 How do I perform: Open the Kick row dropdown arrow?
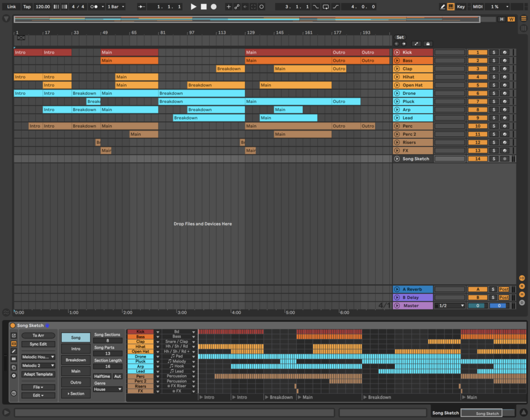point(157,332)
